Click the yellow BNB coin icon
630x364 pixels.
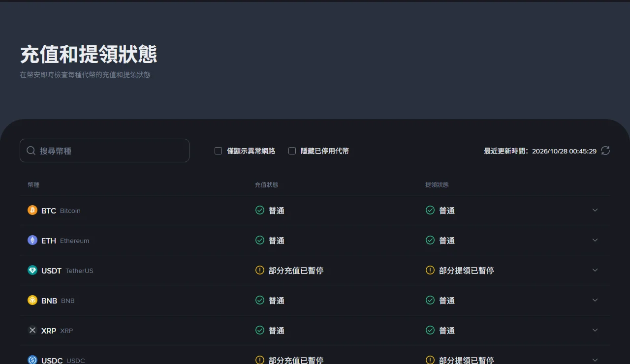tap(32, 300)
